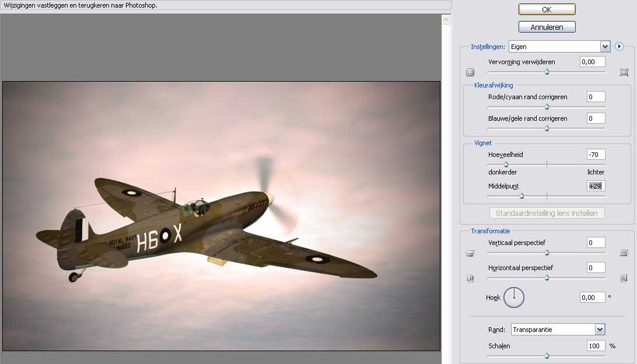Image resolution: width=637 pixels, height=364 pixels.
Task: Click the Annuleren button
Action: pos(547,27)
